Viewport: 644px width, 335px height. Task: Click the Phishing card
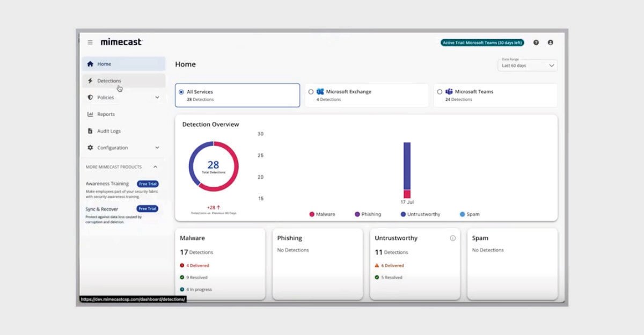[x=318, y=264]
